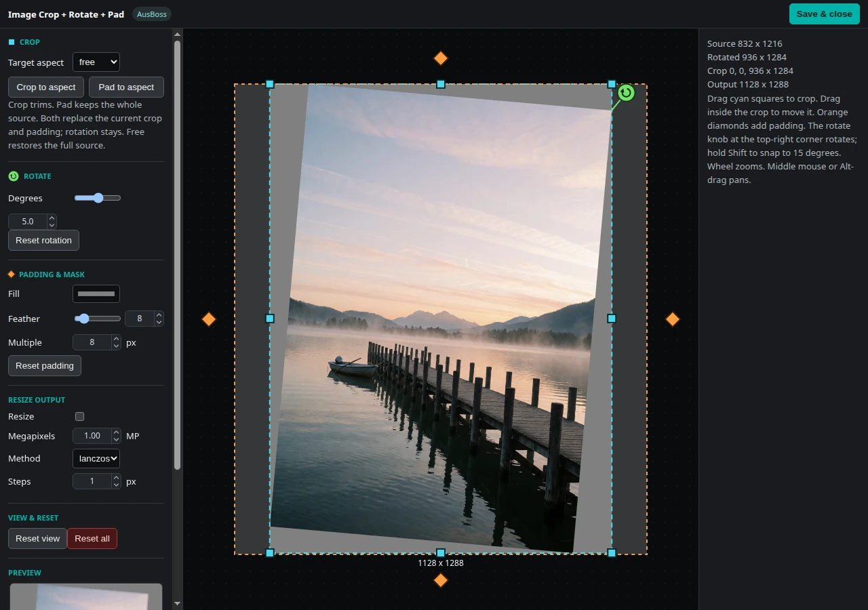Click the top-center cyan crop handle

coord(441,84)
